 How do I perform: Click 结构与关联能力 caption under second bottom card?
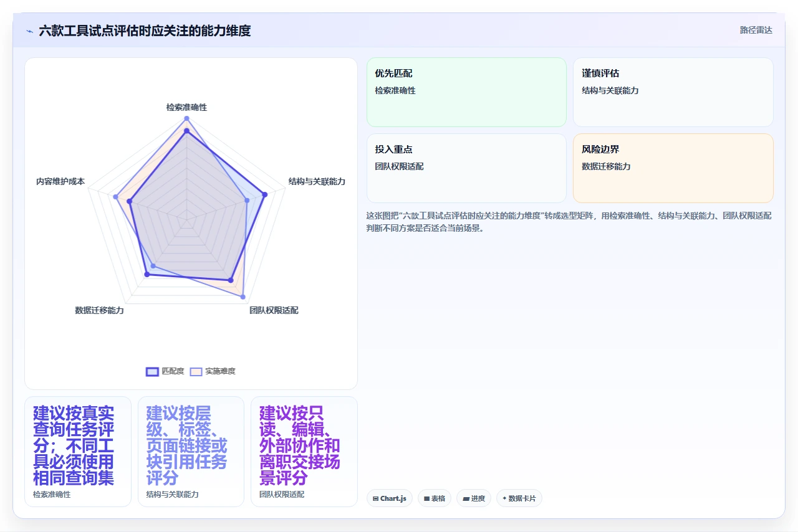173,495
